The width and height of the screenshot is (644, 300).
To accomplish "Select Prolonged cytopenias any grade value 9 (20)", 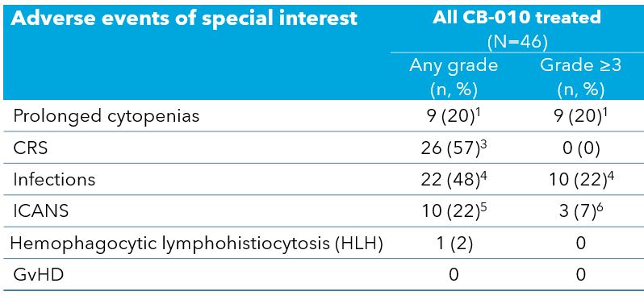I will (x=454, y=117).
